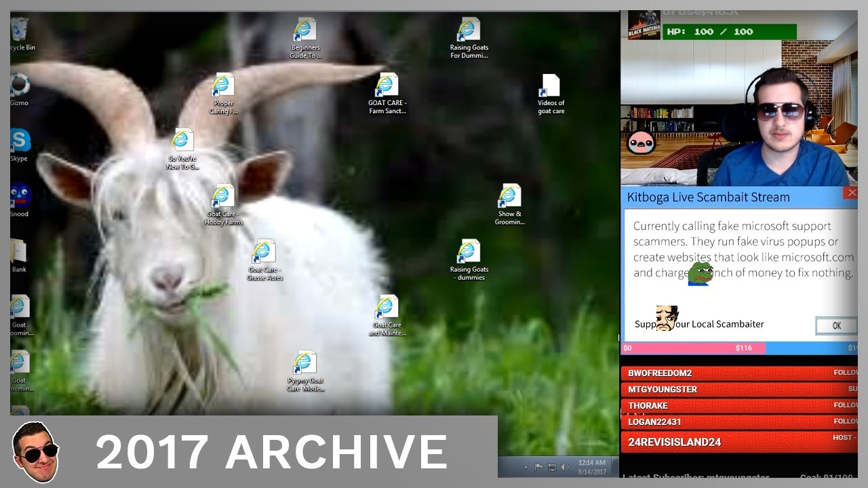Open Raising Goats - dummies shortcut
868x488 pixels.
pos(469,261)
